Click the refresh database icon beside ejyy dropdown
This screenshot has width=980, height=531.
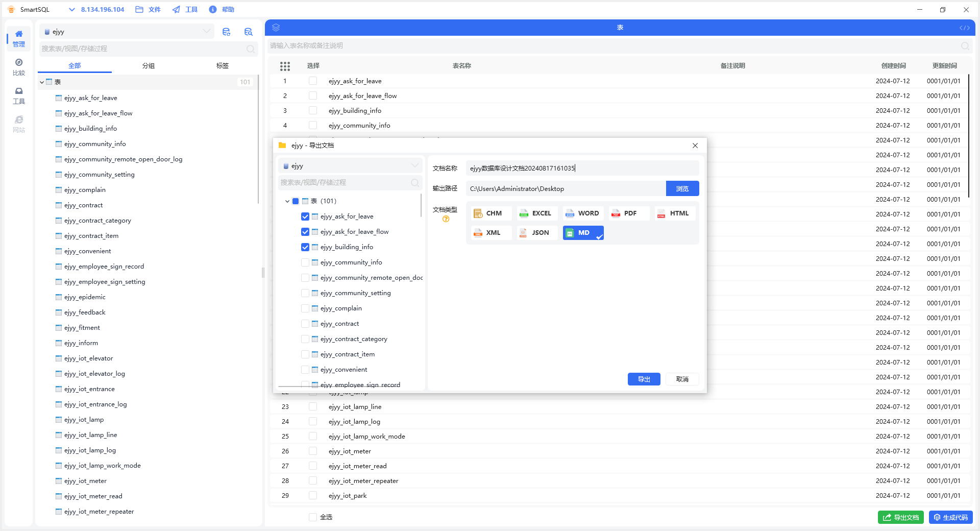[227, 32]
